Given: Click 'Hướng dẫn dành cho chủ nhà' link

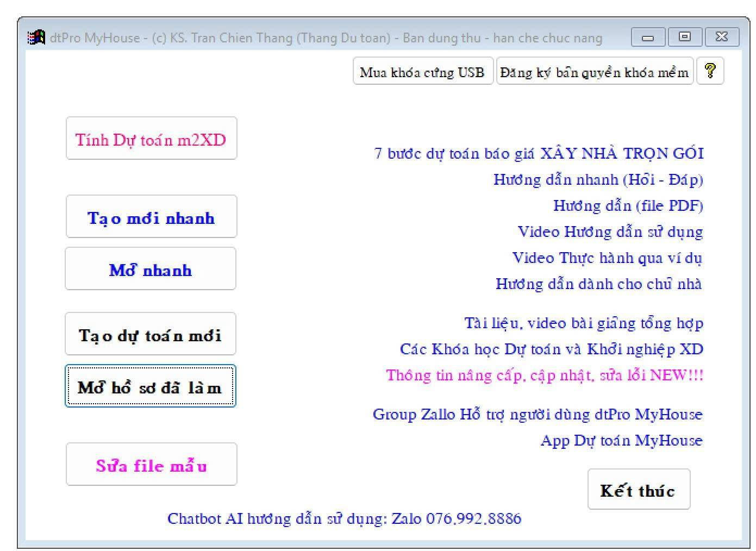Looking at the screenshot, I should (x=598, y=284).
